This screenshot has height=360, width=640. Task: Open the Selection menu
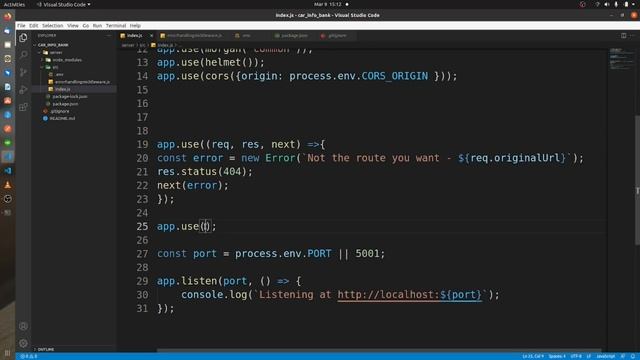53,25
